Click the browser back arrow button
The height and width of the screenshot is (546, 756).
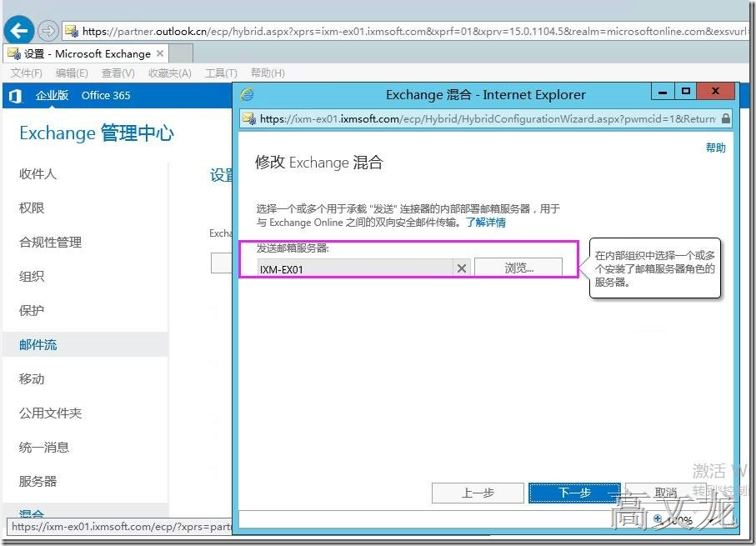(x=19, y=31)
